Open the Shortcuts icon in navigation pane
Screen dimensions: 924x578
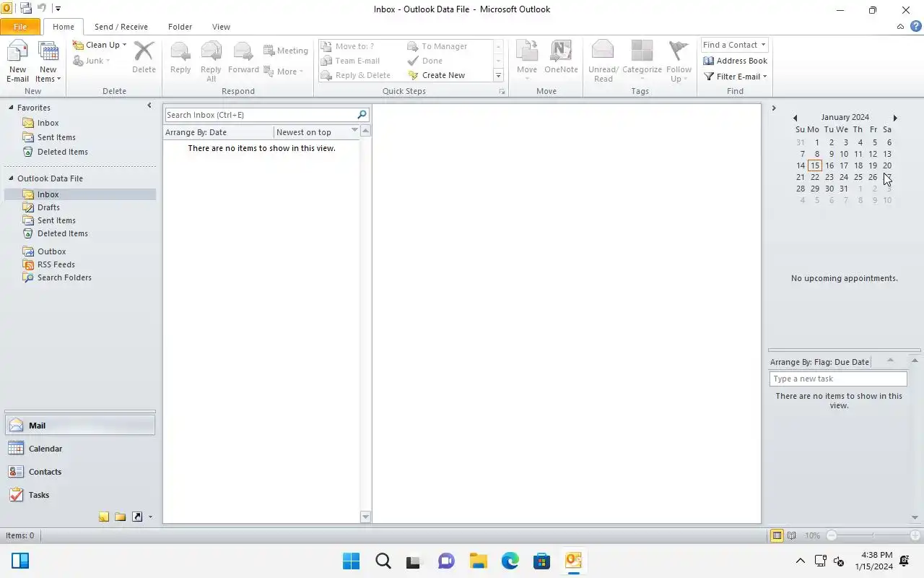point(137,517)
